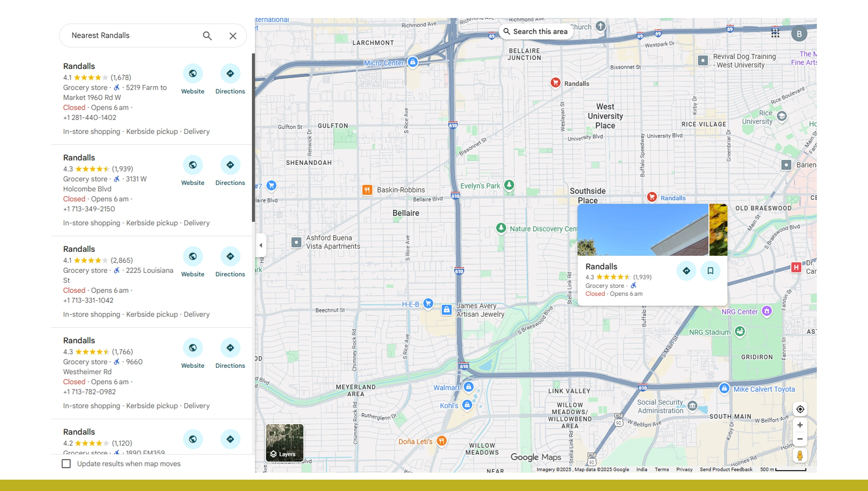Zoom in using the plus control
The width and height of the screenshot is (868, 491).
tap(800, 425)
